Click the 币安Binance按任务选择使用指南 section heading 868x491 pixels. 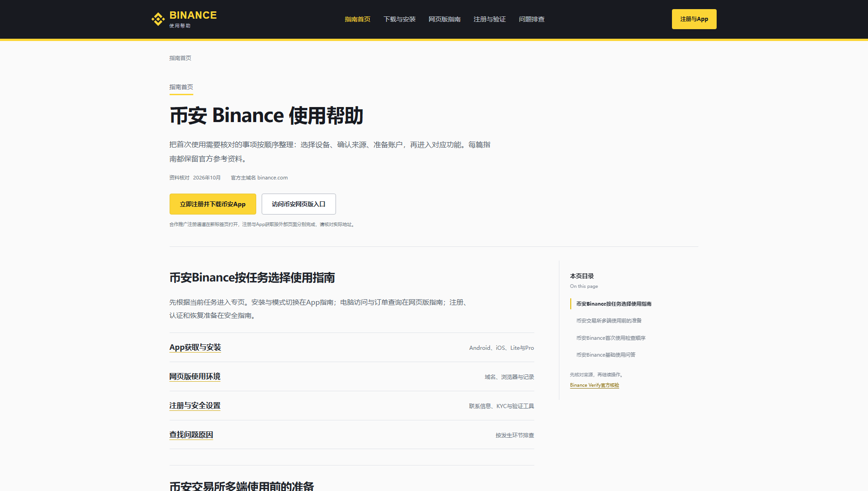coord(252,278)
